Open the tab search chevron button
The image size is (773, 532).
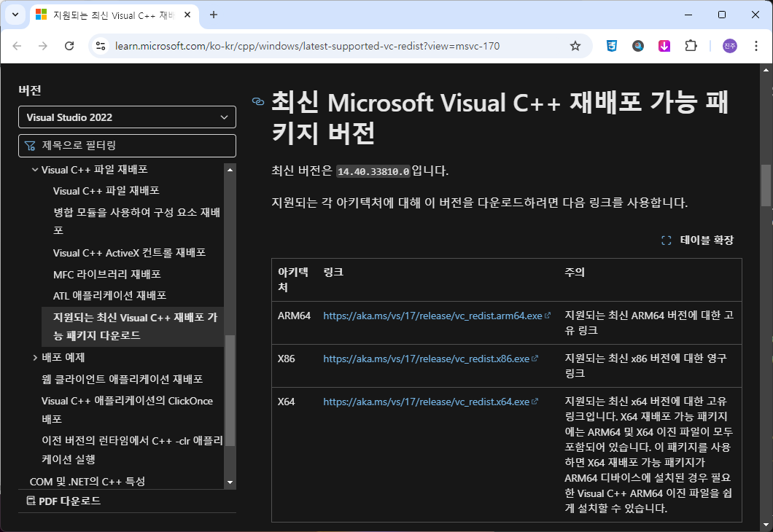tap(15, 15)
